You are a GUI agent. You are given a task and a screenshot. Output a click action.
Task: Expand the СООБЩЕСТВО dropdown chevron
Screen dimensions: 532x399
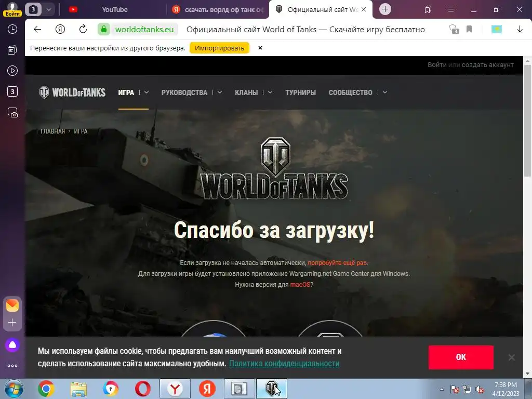(385, 92)
